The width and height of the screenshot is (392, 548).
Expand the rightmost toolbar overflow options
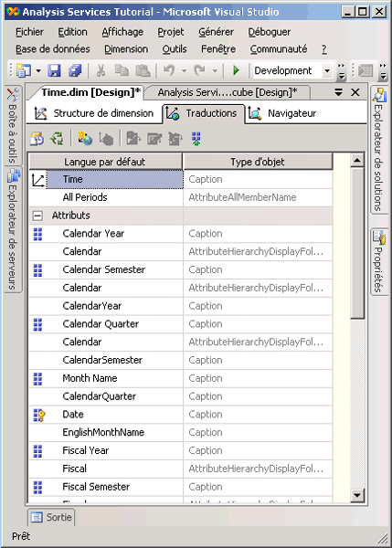point(384,71)
